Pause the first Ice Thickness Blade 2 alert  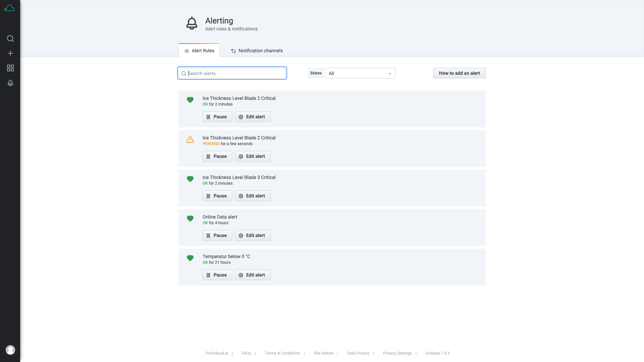coord(217,117)
